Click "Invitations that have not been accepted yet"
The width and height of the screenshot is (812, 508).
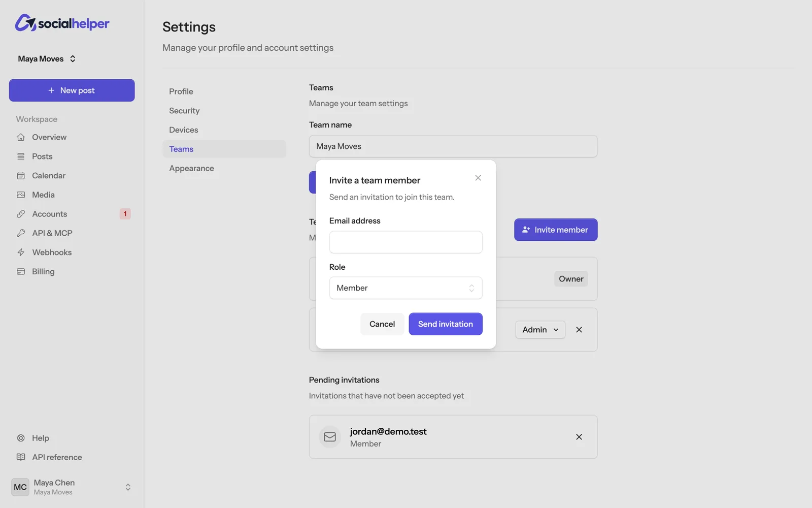click(386, 396)
